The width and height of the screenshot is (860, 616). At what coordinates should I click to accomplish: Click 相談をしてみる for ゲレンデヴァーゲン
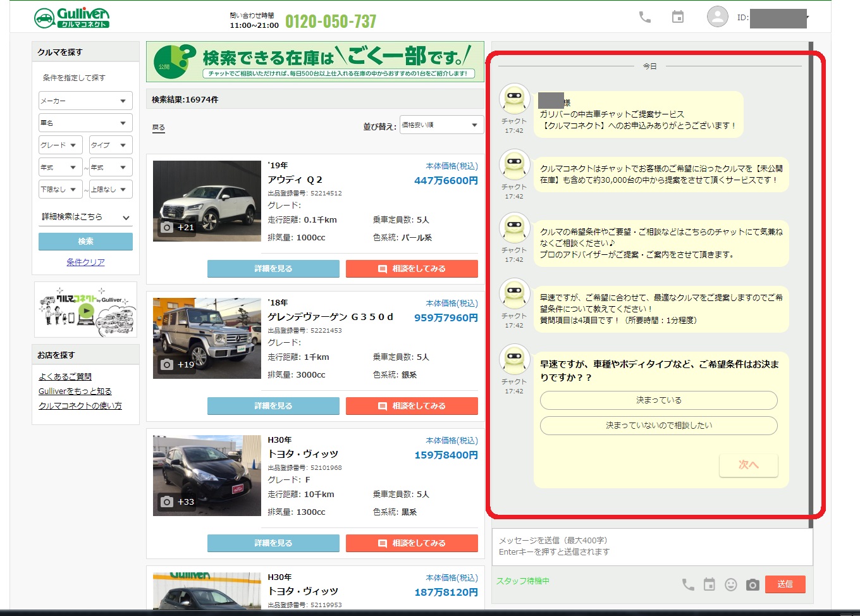pos(412,406)
